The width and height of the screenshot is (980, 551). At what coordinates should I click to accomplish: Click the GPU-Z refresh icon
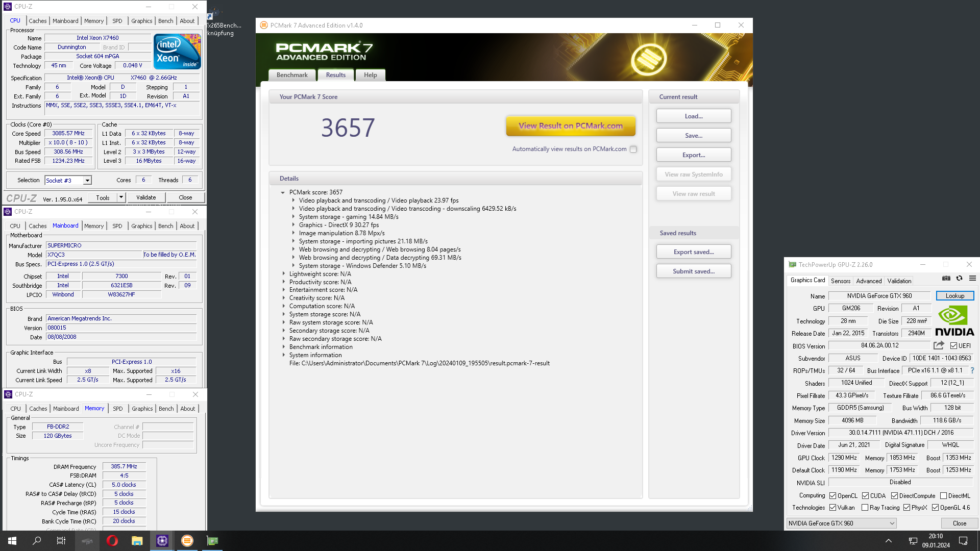960,279
